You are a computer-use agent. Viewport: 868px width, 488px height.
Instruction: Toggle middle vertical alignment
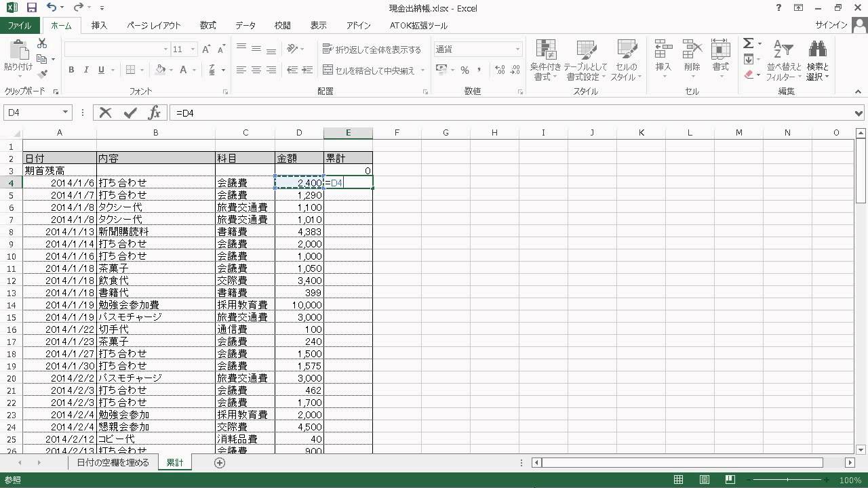(256, 49)
